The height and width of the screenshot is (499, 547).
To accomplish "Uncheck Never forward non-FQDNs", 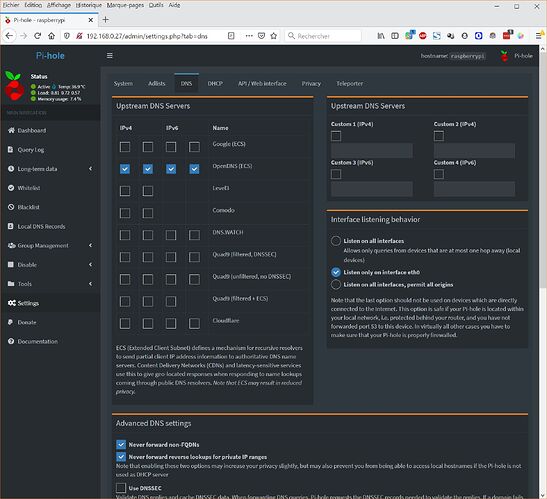I will (x=121, y=444).
